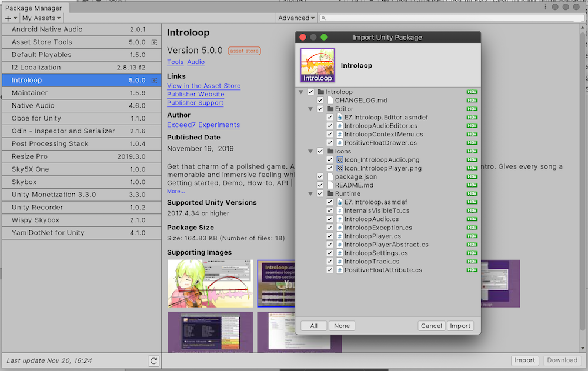The image size is (588, 371).
Task: Click the E7.Introloop.Editor.asmdef file icon
Action: (340, 118)
